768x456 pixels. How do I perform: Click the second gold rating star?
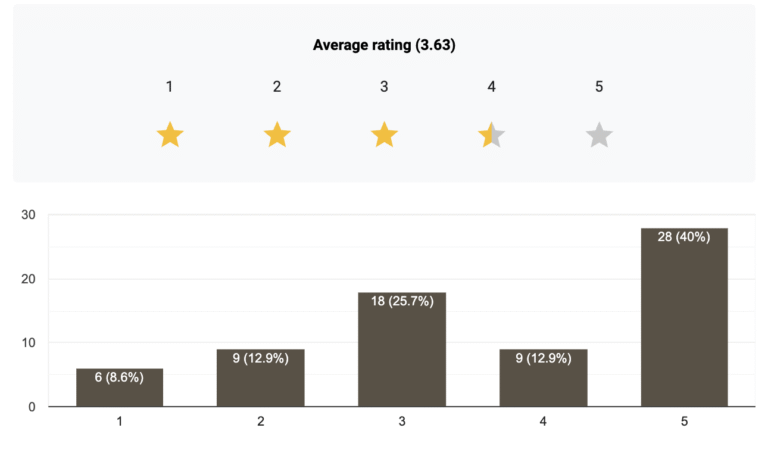tap(277, 135)
